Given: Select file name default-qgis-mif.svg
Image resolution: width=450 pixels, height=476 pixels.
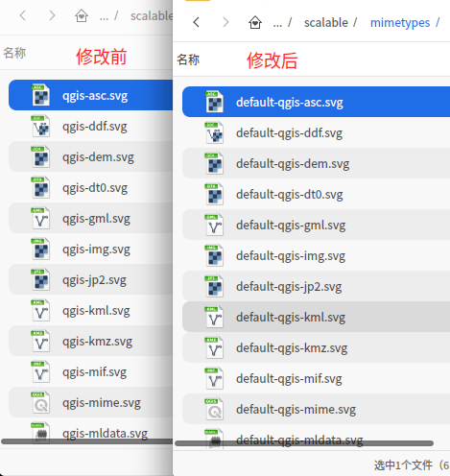Looking at the screenshot, I should pos(289,379).
